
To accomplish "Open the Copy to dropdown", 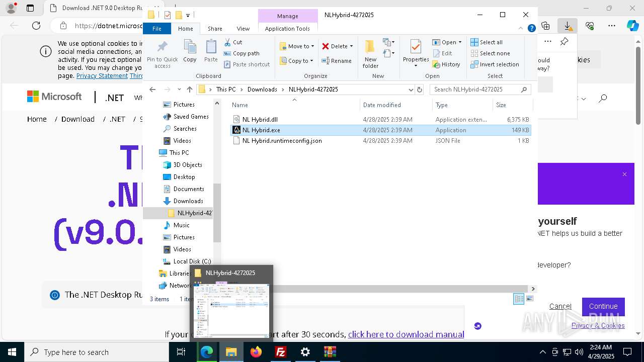I will click(x=296, y=61).
